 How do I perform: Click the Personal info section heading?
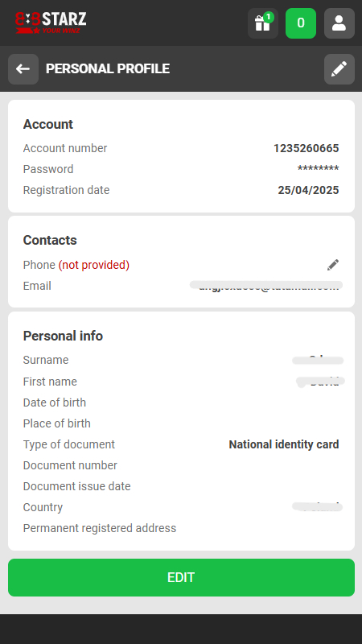pos(63,336)
